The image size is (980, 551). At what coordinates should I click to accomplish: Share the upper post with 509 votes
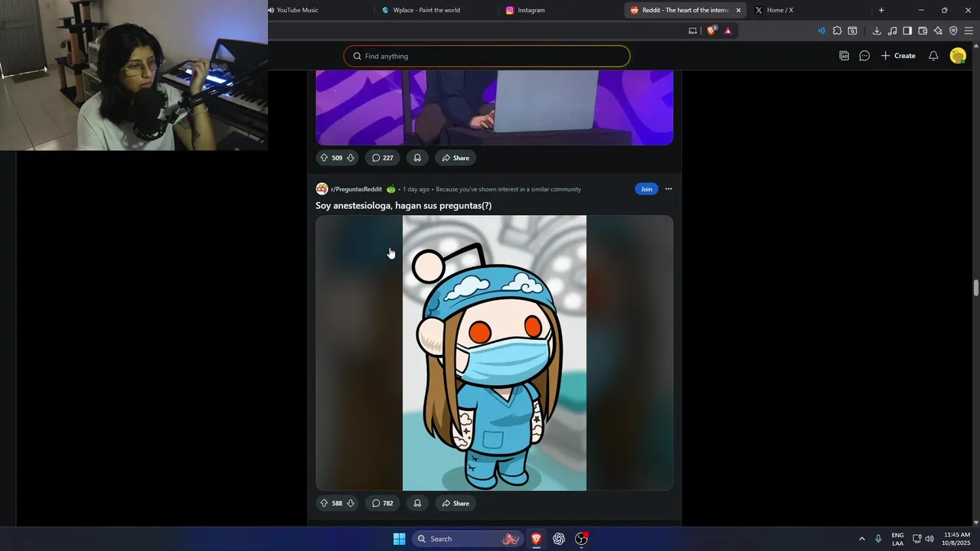(456, 158)
